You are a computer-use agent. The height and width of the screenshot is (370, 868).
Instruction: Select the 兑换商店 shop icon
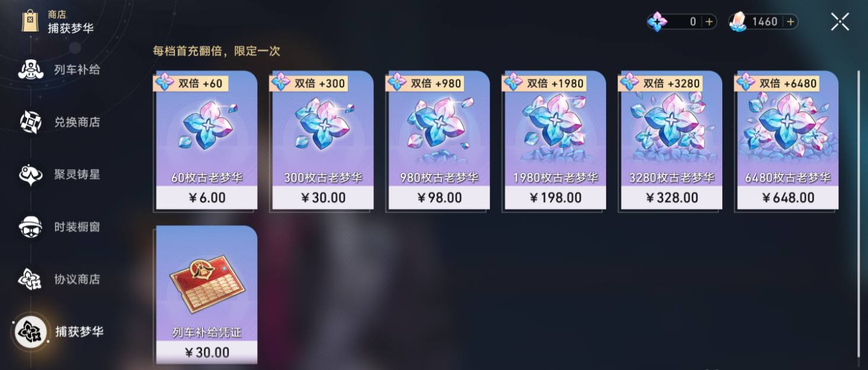[x=30, y=122]
